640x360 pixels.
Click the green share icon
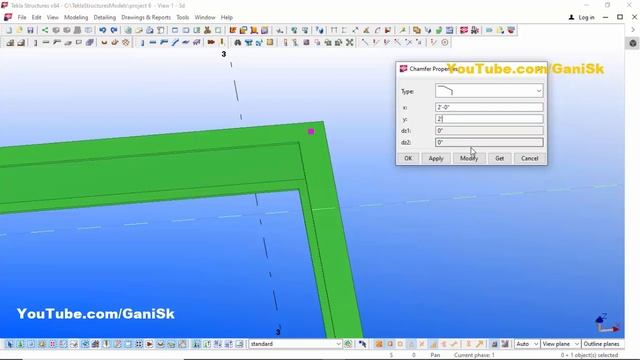point(45,30)
